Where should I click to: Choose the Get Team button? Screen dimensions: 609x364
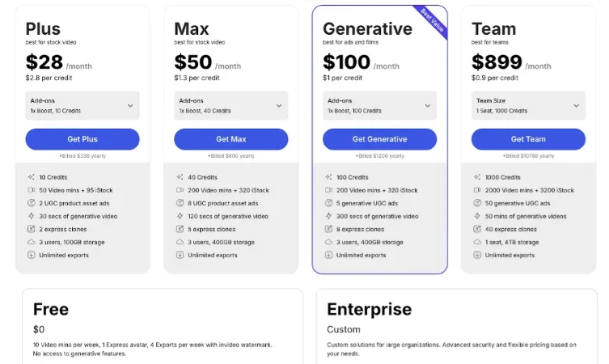click(528, 139)
